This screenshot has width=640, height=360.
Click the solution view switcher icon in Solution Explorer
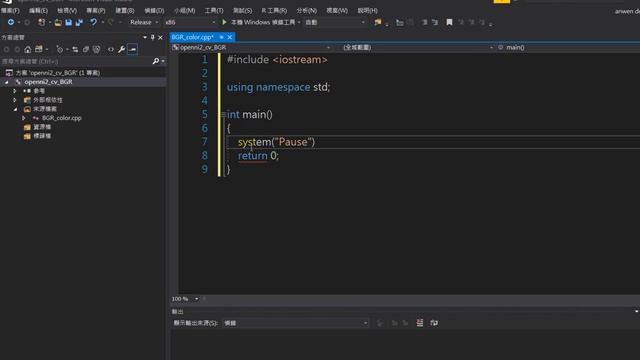tap(39, 49)
